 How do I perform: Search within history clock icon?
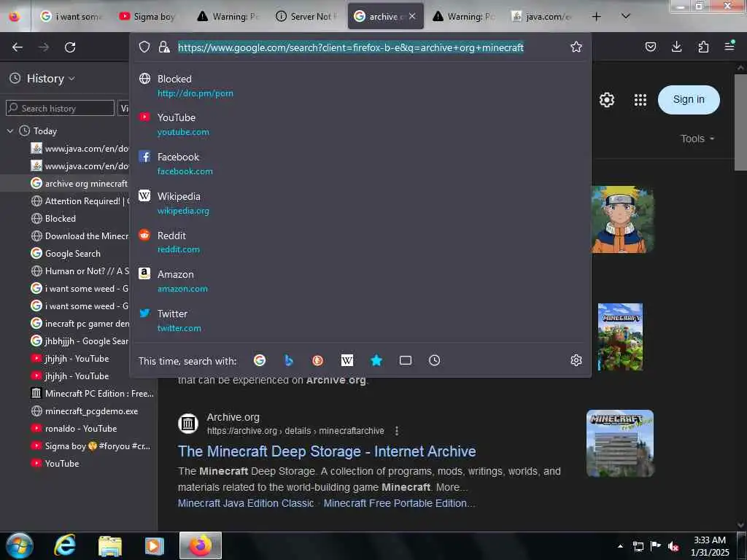435,360
